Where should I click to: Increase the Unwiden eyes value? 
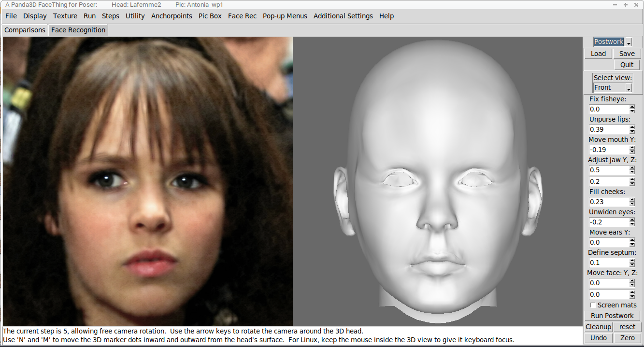click(x=632, y=220)
